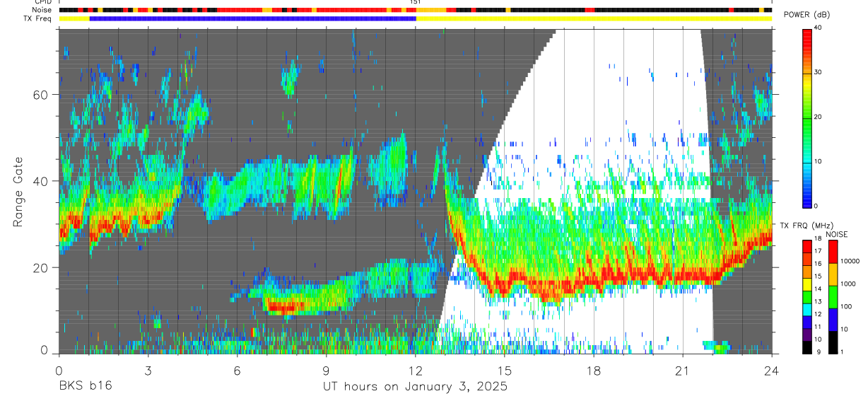Screen dimensions: 868x401
Task: Click the NOISE legend title
Action: pyautogui.click(x=838, y=235)
